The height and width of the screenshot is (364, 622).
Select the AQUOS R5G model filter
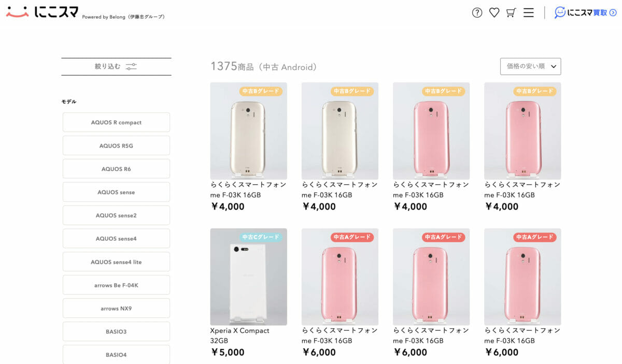click(x=116, y=146)
